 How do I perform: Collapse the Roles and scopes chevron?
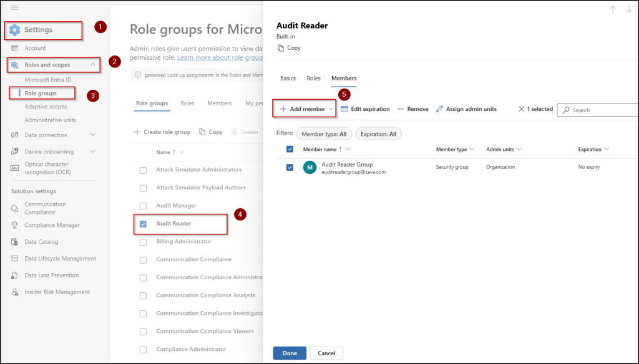point(93,64)
